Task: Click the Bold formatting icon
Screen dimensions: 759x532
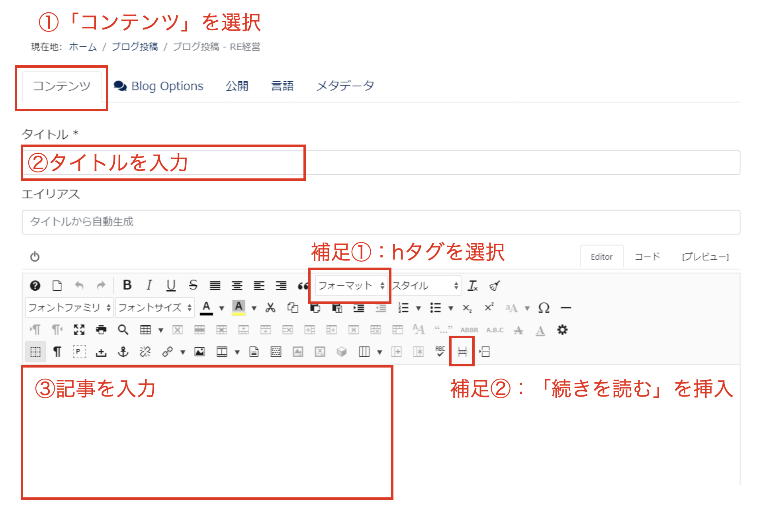Action: pos(127,285)
